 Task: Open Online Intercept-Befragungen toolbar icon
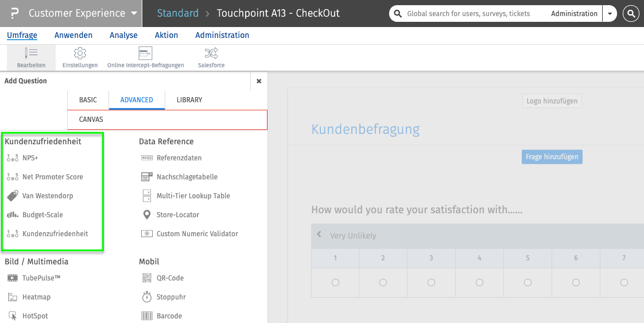[x=145, y=54]
